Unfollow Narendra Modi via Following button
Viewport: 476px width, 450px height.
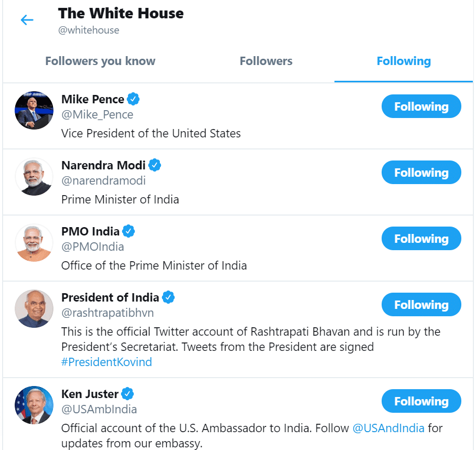421,173
